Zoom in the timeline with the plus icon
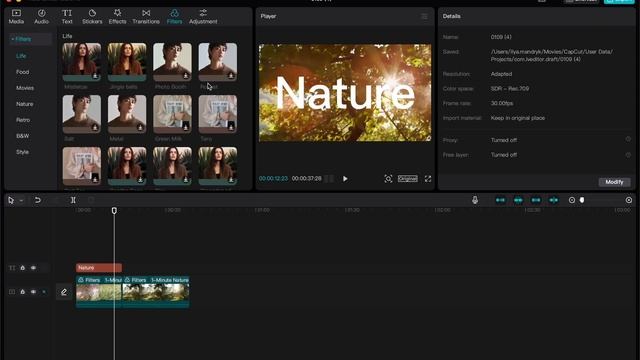This screenshot has width=640, height=360. [x=629, y=200]
